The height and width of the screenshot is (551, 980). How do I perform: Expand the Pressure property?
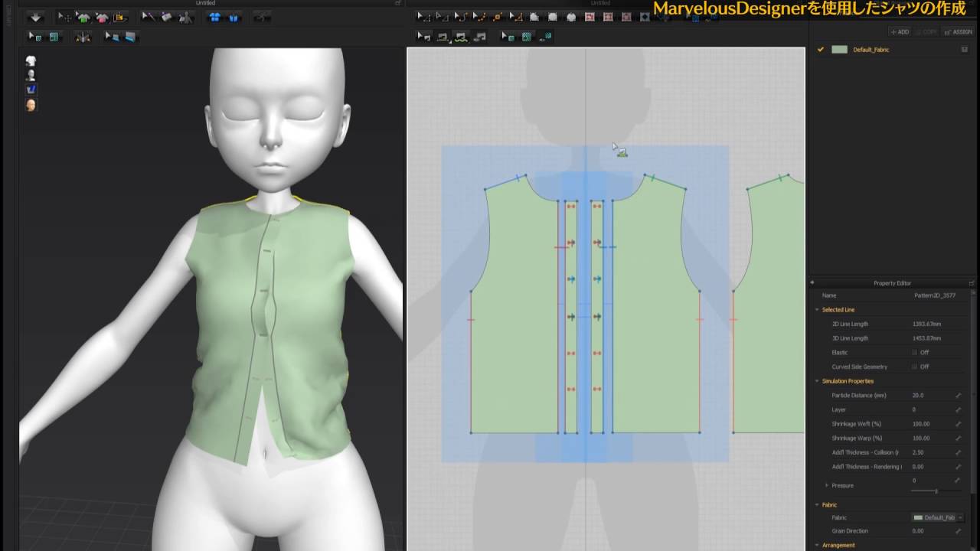(x=826, y=485)
